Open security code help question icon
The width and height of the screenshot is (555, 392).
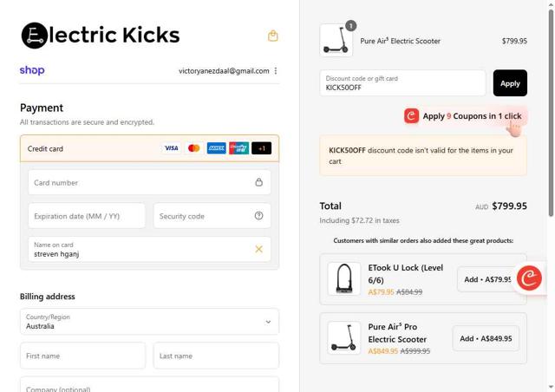pos(258,216)
